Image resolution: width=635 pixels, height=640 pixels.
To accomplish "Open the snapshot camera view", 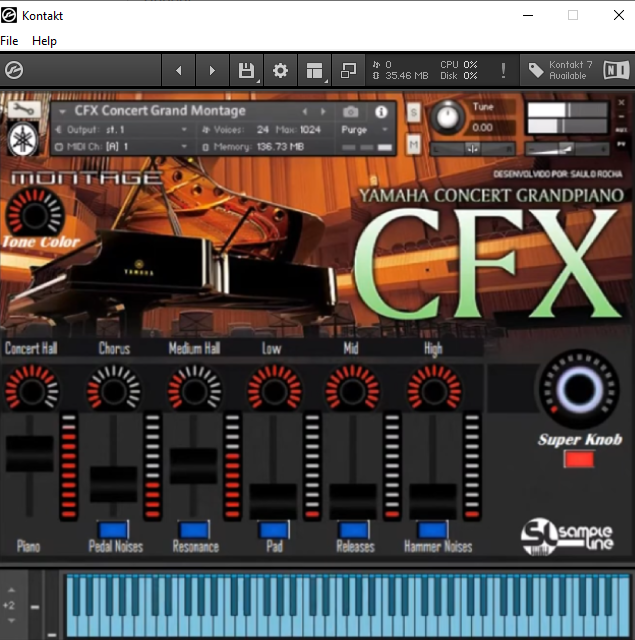I will tap(351, 111).
